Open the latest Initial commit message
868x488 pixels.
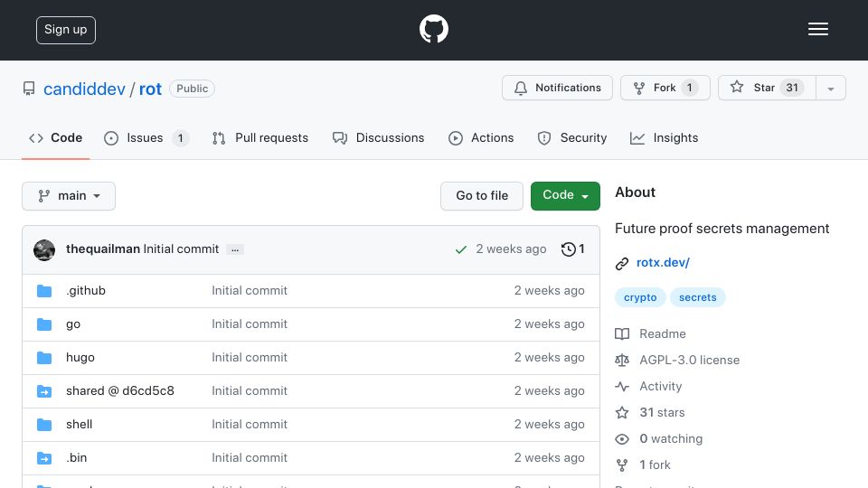[181, 249]
